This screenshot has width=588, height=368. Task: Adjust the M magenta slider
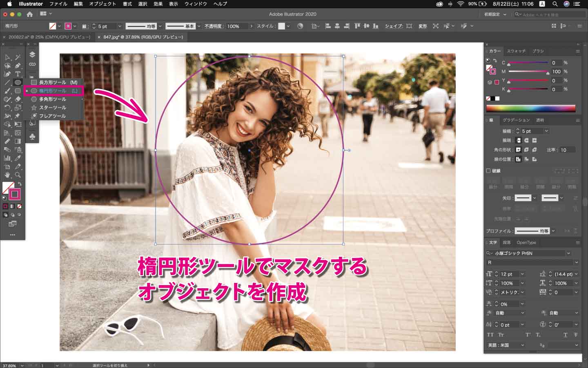(548, 72)
